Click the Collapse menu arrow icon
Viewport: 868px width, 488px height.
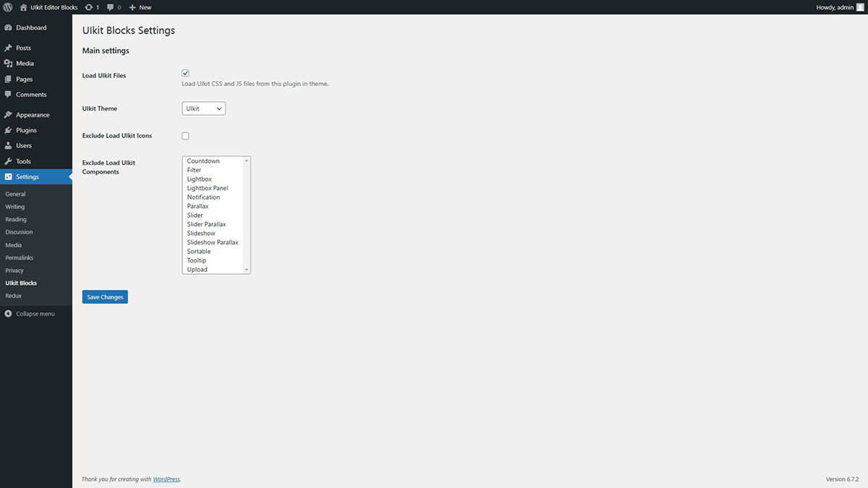[x=8, y=314]
